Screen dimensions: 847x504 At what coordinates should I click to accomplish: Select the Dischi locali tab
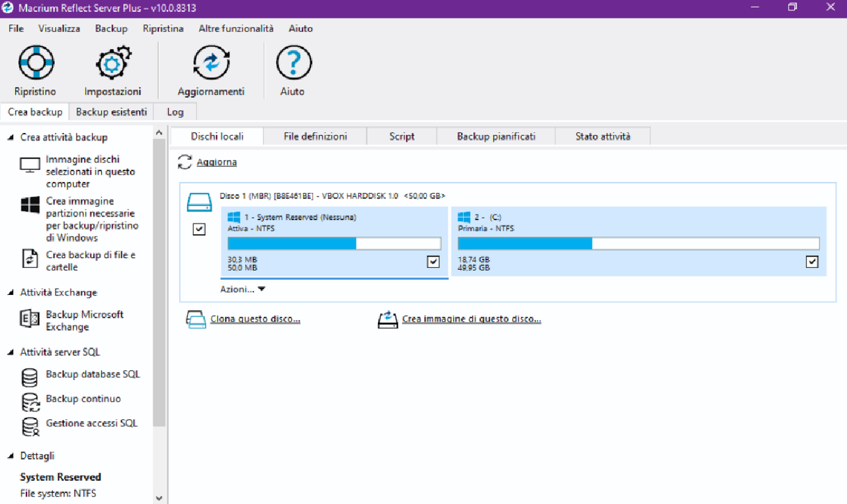[217, 136]
